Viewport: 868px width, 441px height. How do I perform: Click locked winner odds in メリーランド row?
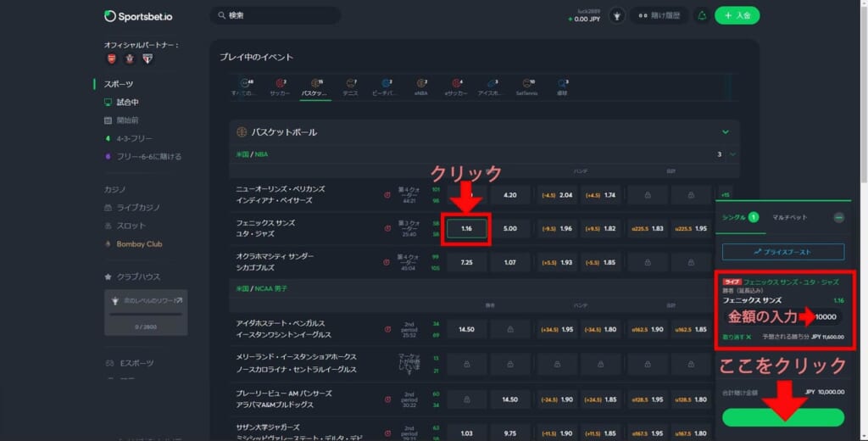(467, 364)
